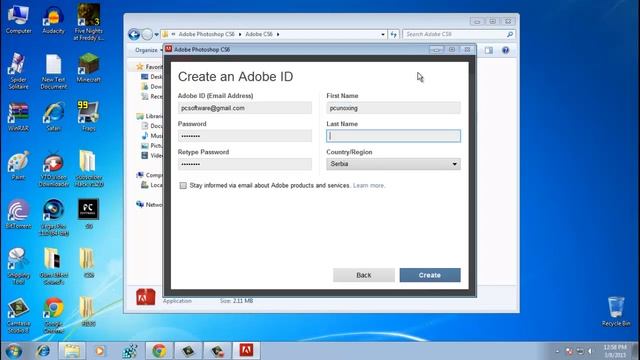Open the WinRAR desktop shortcut
The height and width of the screenshot is (360, 640).
pos(18,117)
